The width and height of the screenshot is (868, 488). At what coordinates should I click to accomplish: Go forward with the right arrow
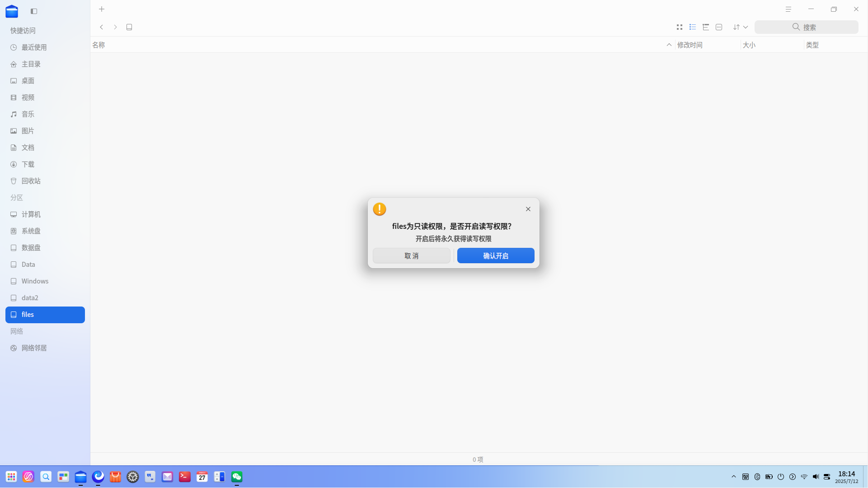point(116,27)
